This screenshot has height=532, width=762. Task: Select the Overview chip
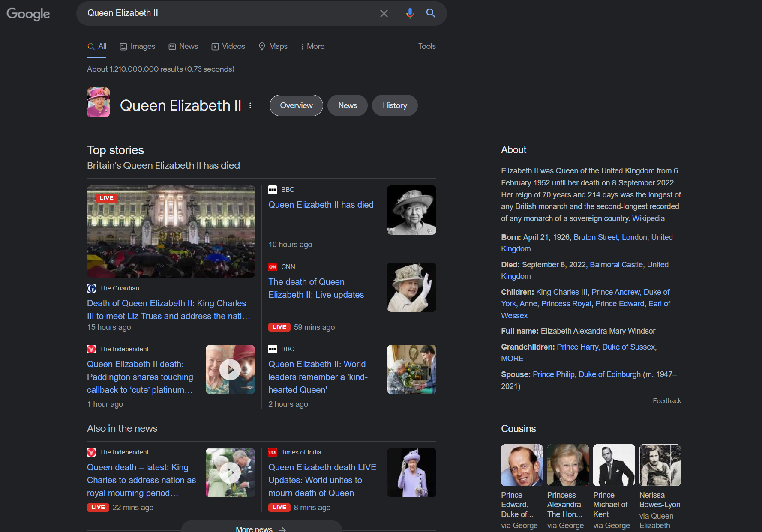point(296,105)
